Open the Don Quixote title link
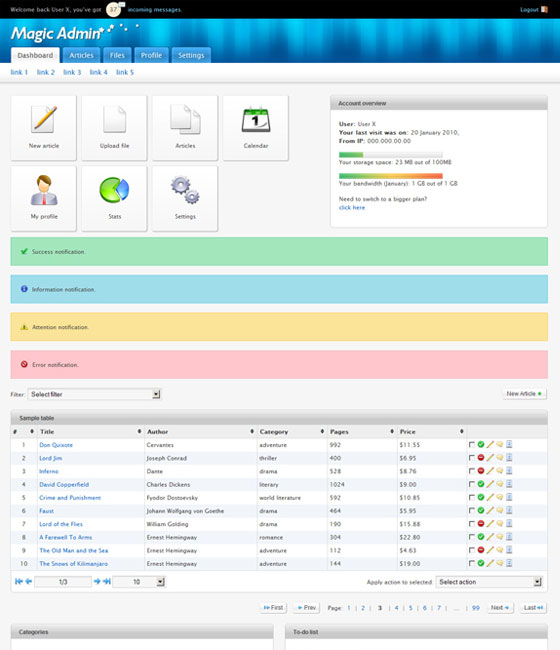Image resolution: width=560 pixels, height=650 pixels. tap(56, 445)
